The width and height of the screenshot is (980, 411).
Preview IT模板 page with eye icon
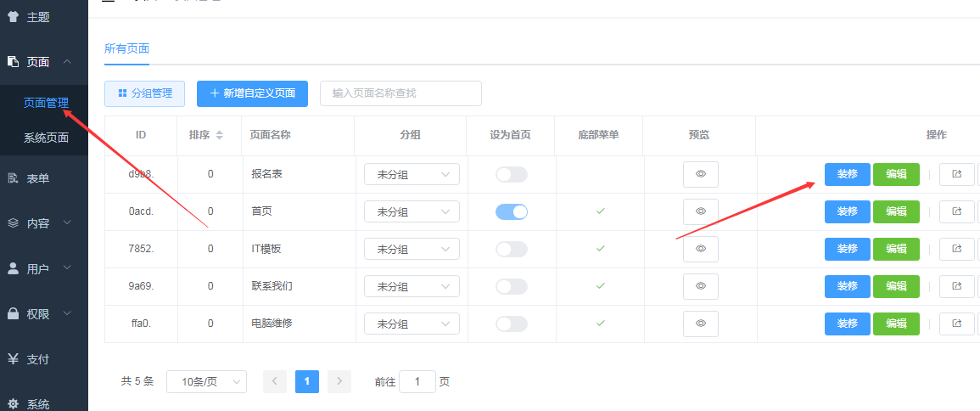pos(701,249)
